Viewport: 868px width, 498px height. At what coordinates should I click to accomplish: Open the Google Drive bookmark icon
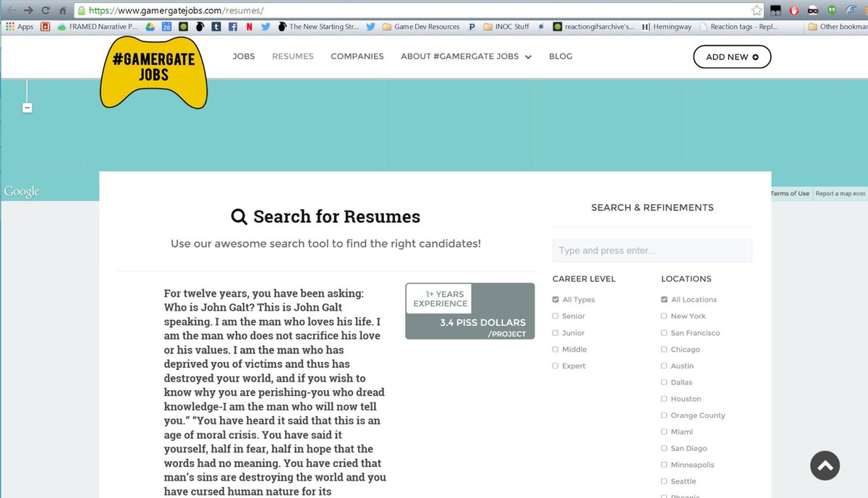click(x=150, y=27)
